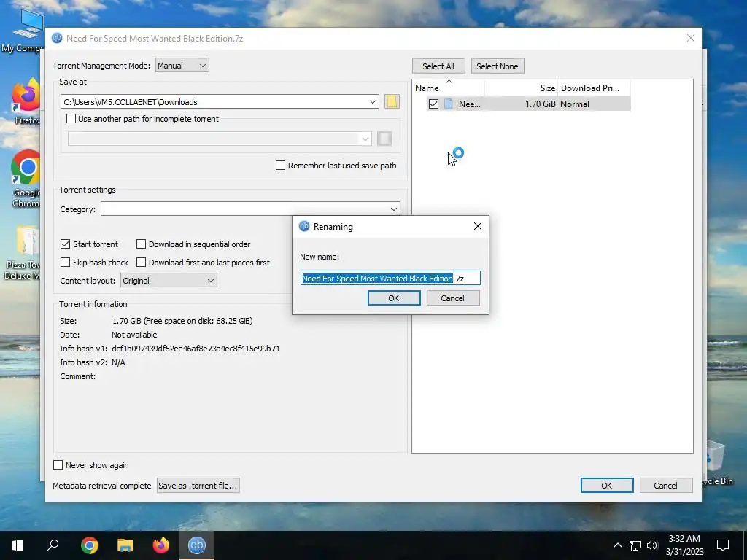Click the greyed browse button for incomplete path

(x=384, y=139)
